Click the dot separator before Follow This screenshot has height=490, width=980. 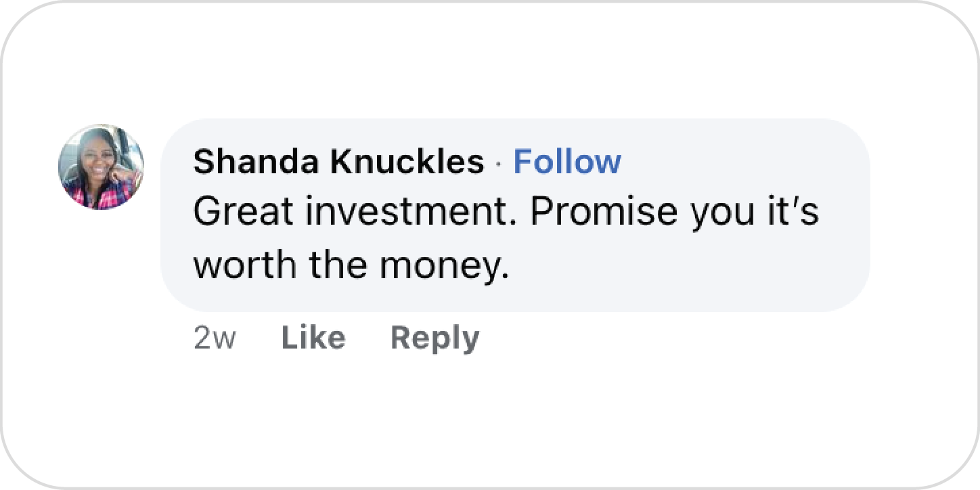(x=499, y=164)
